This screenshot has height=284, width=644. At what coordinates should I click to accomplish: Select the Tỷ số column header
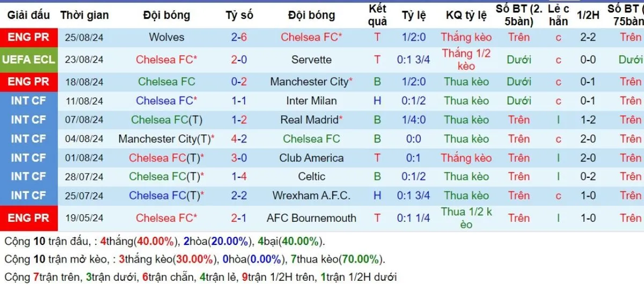tap(239, 15)
